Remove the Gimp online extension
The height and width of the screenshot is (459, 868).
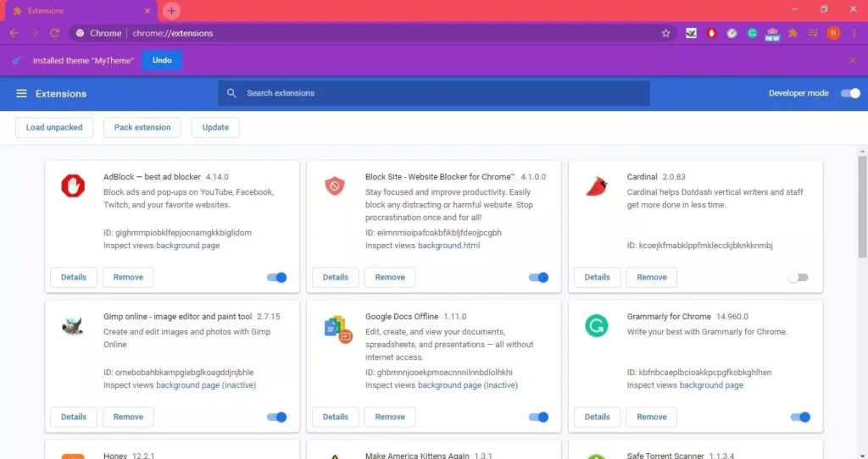(128, 417)
